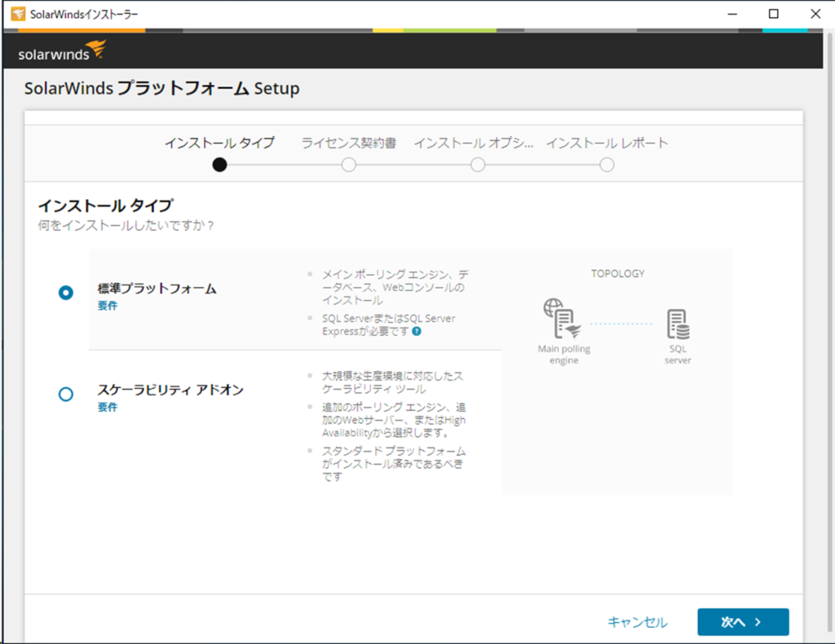The width and height of the screenshot is (835, 644).
Task: Click the SolarWinds logo in header
Action: [x=62, y=51]
